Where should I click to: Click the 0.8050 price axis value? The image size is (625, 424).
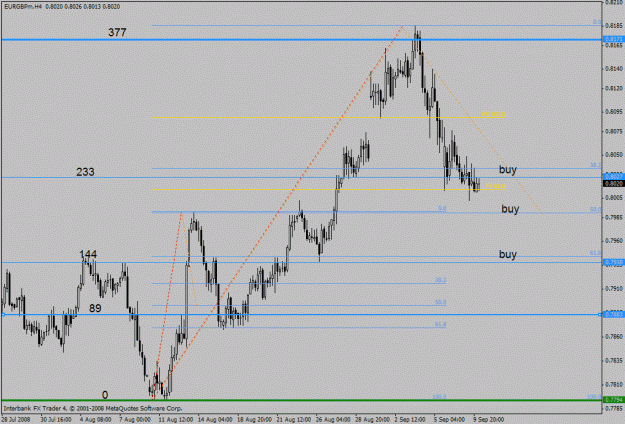pos(614,154)
